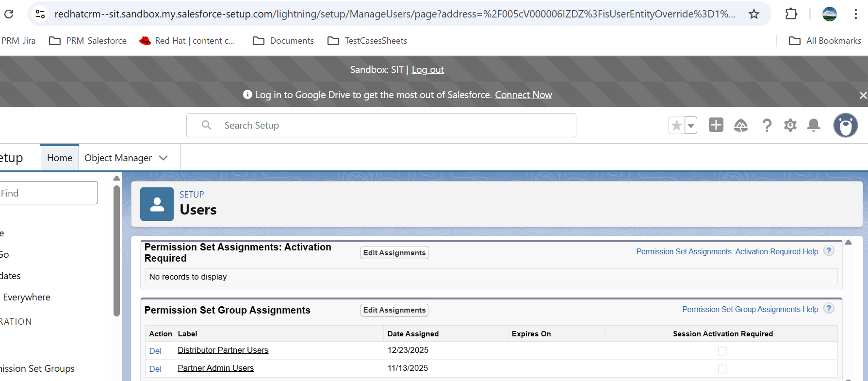Click the browser address bar URL
The image size is (868, 381).
395,14
